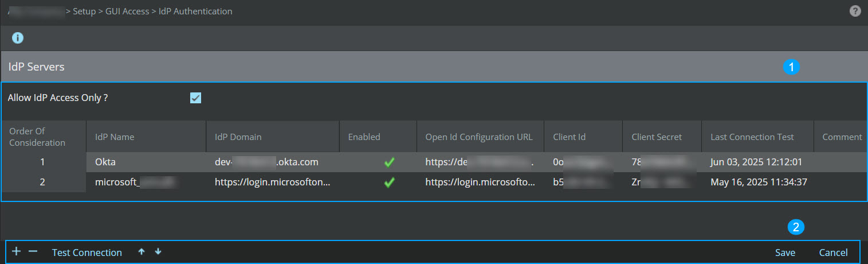Toggle Enabled checkmark for Okta row
The image size is (868, 264).
(x=390, y=162)
